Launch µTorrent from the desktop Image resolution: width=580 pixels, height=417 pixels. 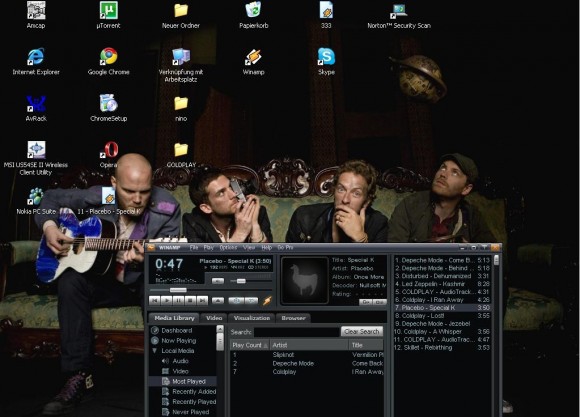[108, 15]
